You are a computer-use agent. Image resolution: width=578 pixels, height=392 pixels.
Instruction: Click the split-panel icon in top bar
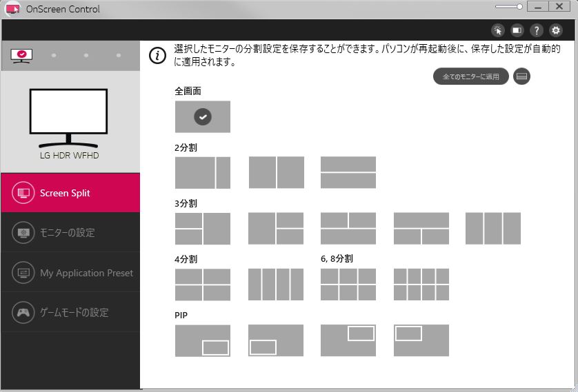click(517, 30)
